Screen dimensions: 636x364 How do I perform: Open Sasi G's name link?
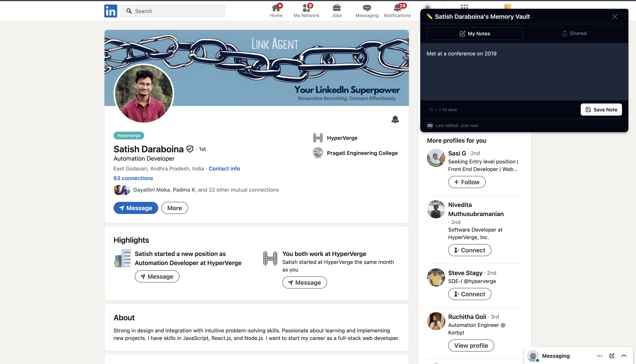click(457, 153)
